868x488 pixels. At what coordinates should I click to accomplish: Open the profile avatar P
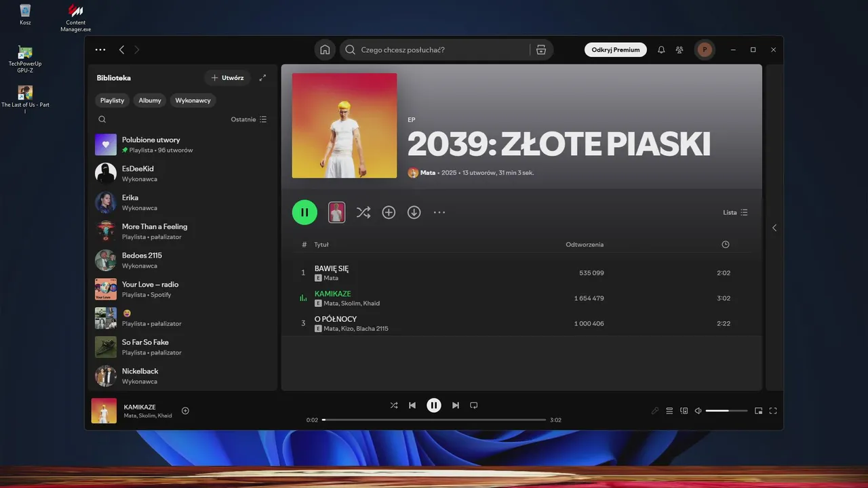pos(705,49)
